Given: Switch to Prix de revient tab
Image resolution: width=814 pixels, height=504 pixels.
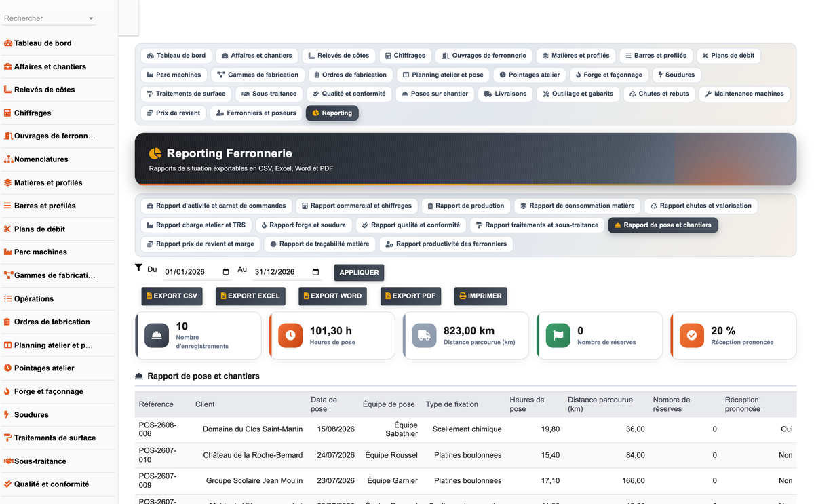Looking at the screenshot, I should pyautogui.click(x=173, y=113).
